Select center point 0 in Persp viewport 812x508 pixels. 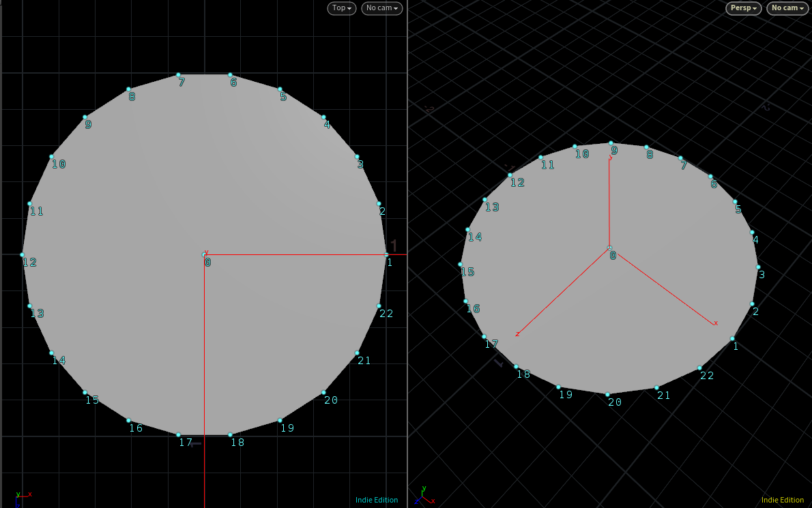[x=609, y=248]
